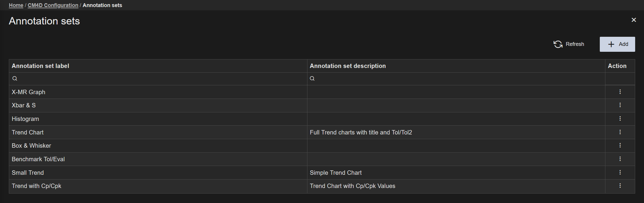This screenshot has width=644, height=203.
Task: Open action menu for Box & Whisker
Action: point(620,145)
